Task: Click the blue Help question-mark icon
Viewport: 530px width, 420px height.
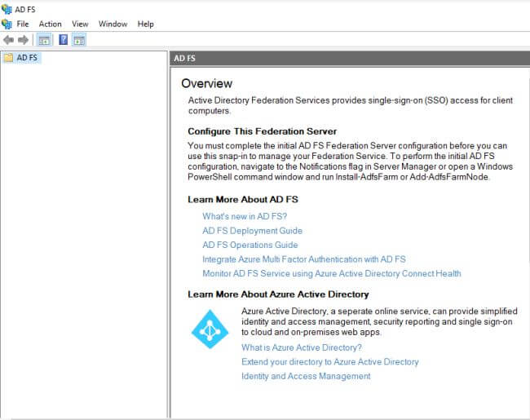Action: pyautogui.click(x=64, y=40)
